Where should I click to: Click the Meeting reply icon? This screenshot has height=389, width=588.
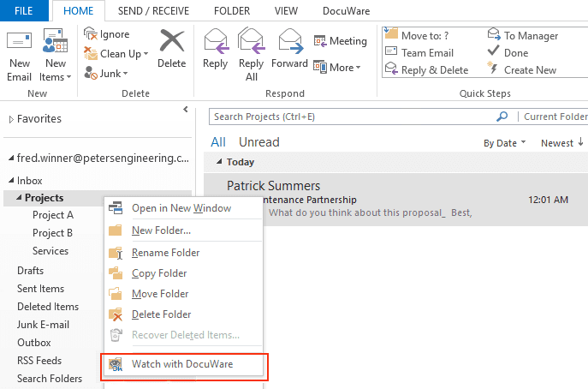click(320, 40)
